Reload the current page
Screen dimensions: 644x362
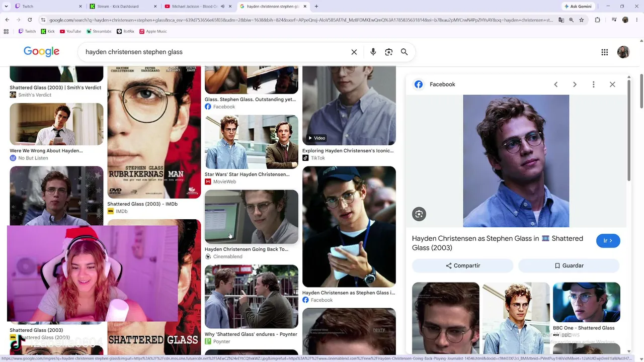[x=30, y=20]
